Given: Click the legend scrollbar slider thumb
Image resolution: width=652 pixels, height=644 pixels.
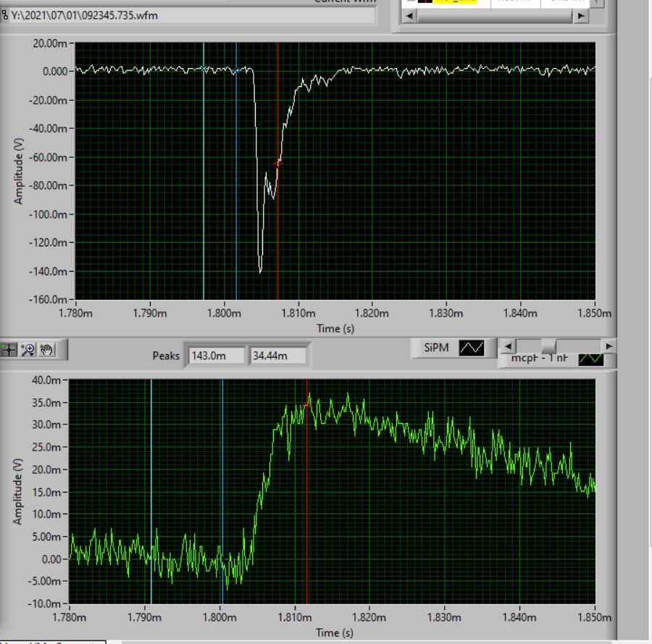Looking at the screenshot, I should 549,346.
